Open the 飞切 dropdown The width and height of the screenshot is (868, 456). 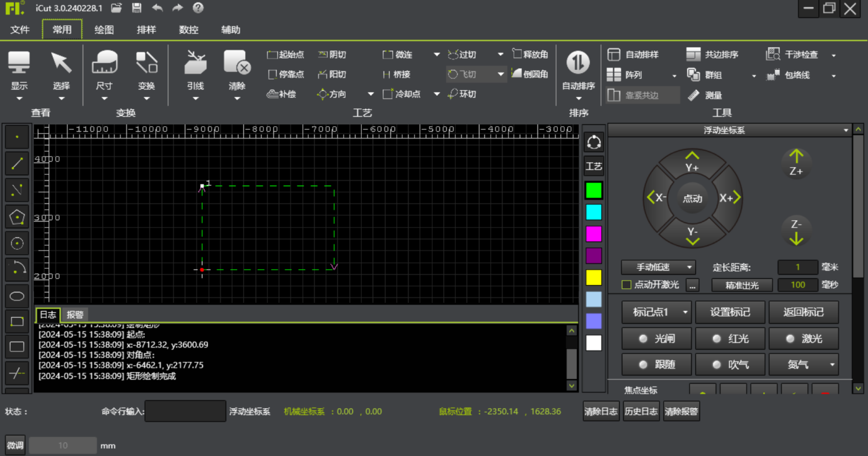(501, 74)
